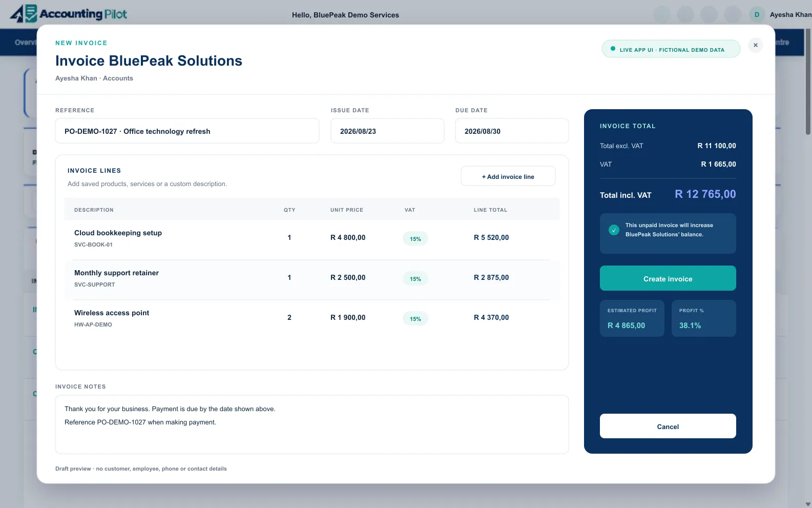Click the Accounting Pilot logo
Image resolution: width=812 pixels, height=508 pixels.
coord(69,14)
